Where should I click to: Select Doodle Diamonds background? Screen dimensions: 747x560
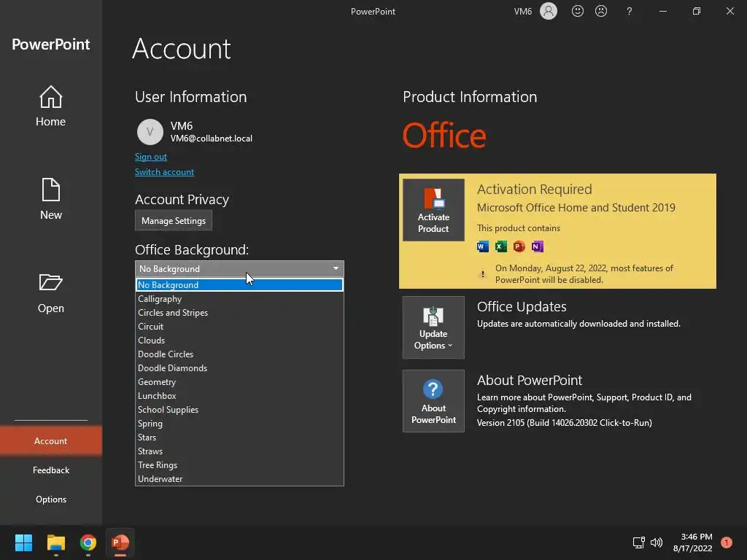click(x=239, y=367)
